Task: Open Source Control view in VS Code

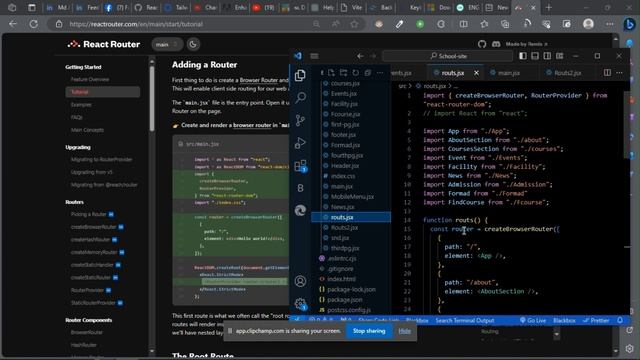Action: (x=300, y=120)
